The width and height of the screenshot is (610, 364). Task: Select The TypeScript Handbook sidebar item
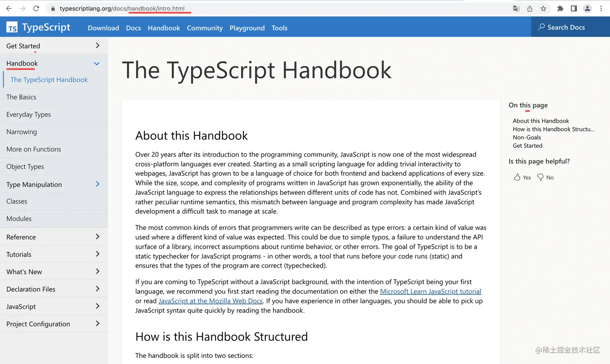[x=49, y=80]
